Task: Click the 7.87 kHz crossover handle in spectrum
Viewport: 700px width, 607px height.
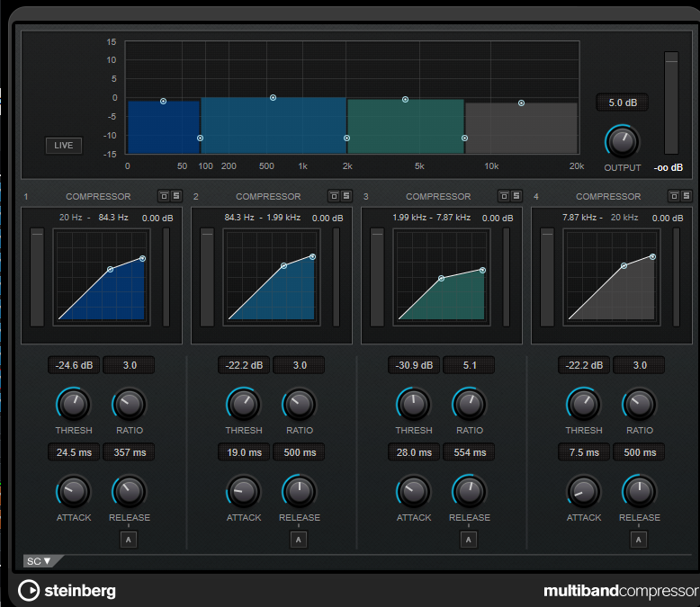Action: (465, 138)
